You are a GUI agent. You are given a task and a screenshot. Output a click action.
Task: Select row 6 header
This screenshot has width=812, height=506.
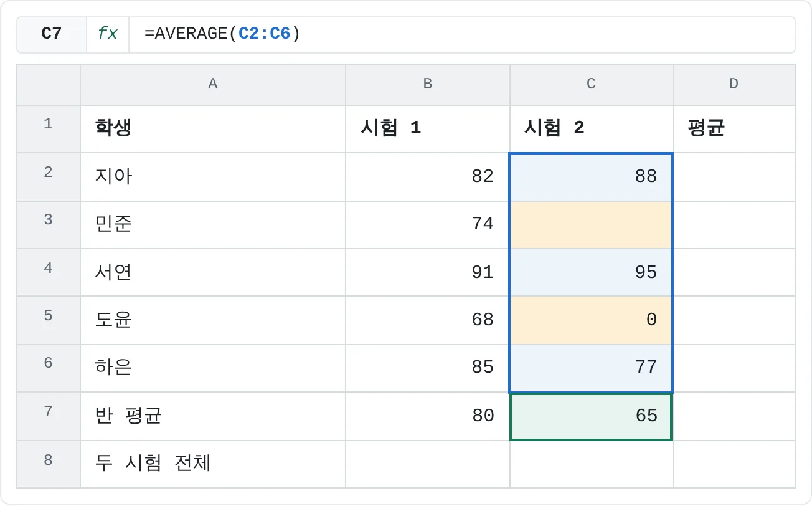pos(49,368)
